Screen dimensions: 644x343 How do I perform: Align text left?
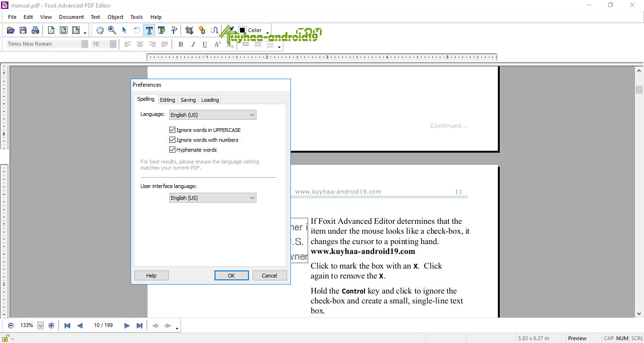coord(128,44)
